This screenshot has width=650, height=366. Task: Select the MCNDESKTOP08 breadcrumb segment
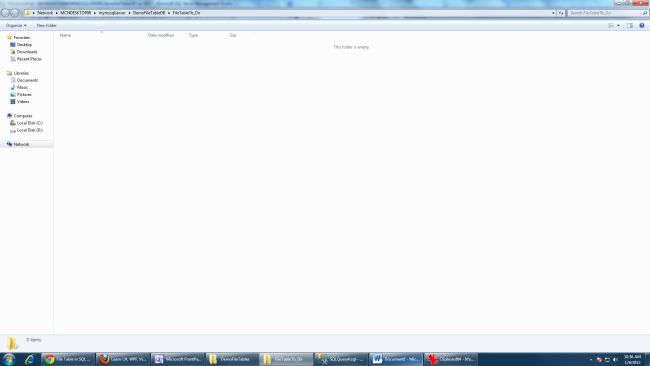tap(75, 13)
